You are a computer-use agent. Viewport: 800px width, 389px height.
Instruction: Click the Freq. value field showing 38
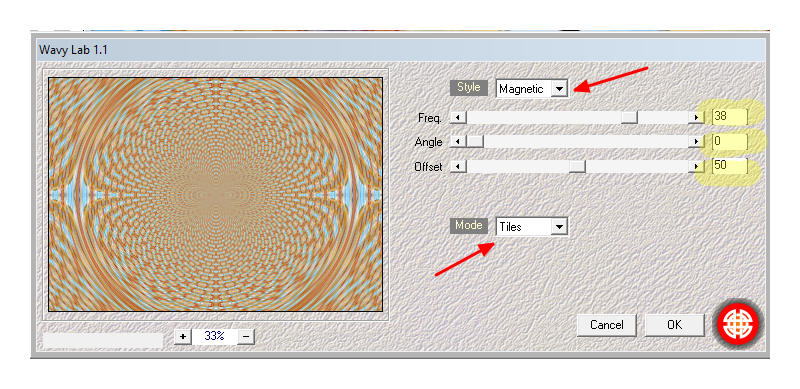point(730,116)
